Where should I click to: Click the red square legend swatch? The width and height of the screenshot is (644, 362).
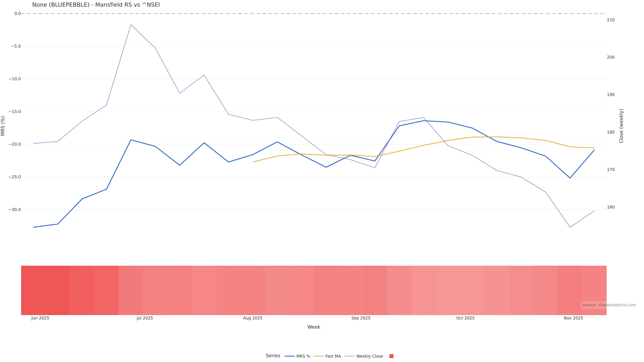[391, 356]
